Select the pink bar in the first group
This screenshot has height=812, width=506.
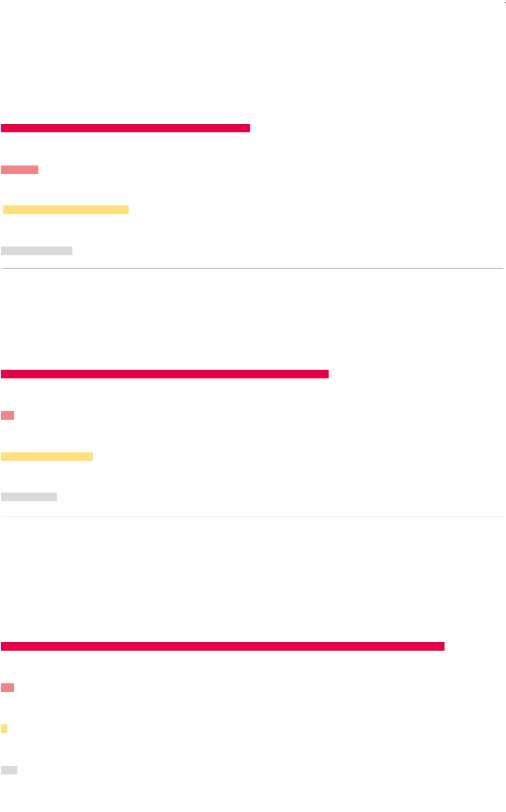(20, 170)
